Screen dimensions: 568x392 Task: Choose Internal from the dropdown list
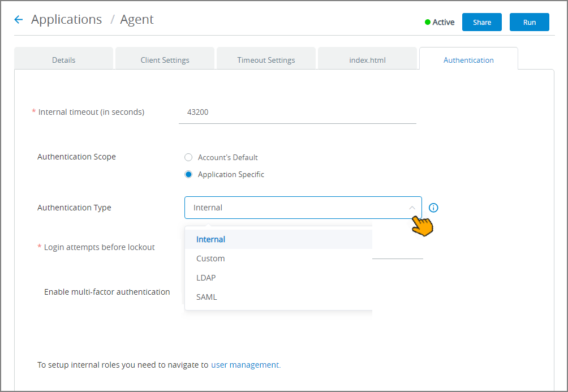coord(278,239)
